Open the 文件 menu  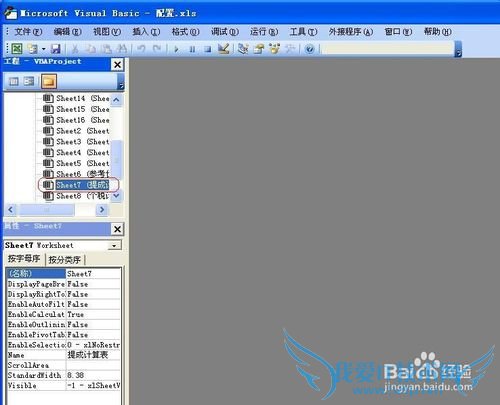tap(28, 32)
